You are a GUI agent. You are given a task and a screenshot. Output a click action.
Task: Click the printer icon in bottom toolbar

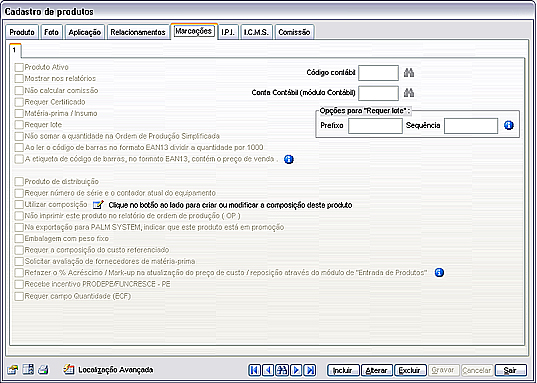(x=43, y=370)
